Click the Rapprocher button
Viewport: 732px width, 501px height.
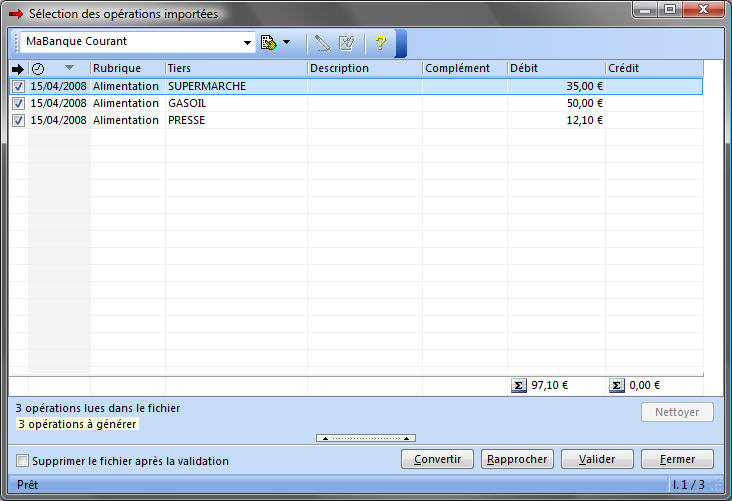[516, 459]
